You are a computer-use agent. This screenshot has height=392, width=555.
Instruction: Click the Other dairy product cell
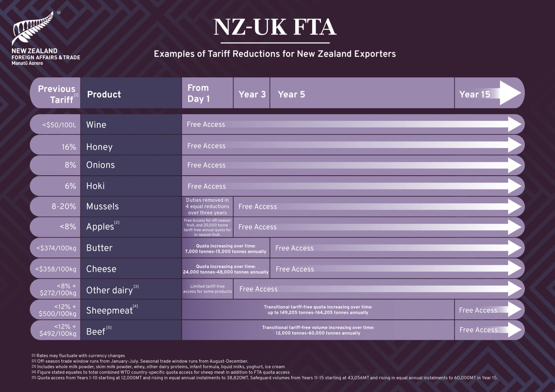click(131, 289)
